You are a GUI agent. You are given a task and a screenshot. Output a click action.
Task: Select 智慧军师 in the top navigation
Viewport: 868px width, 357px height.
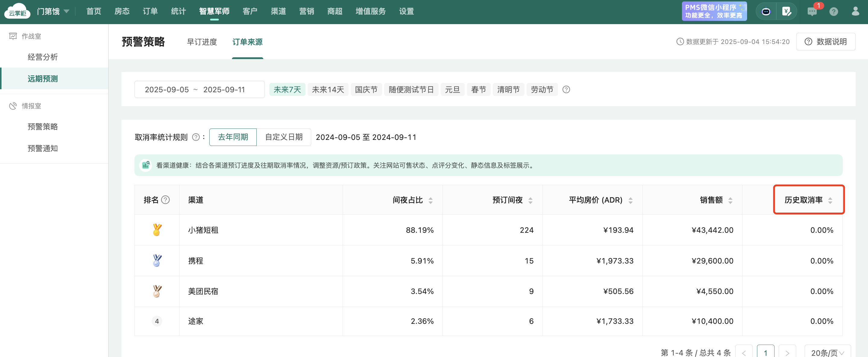214,11
